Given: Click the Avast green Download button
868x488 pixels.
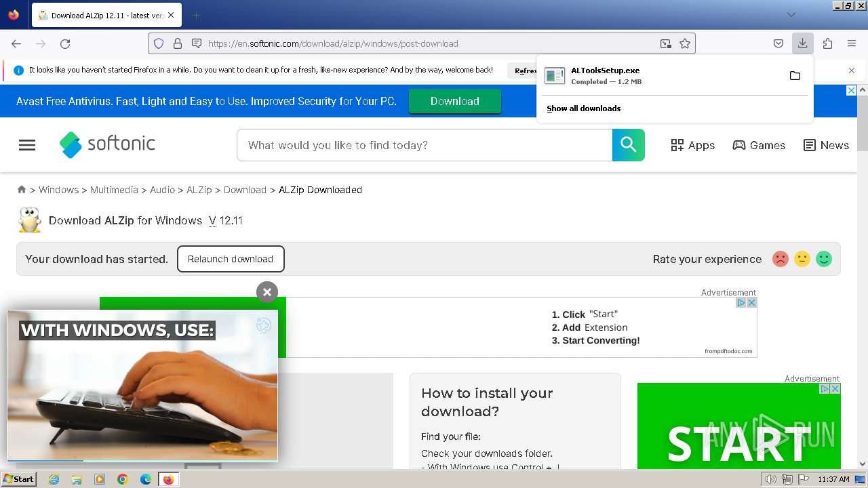Looking at the screenshot, I should click(454, 101).
